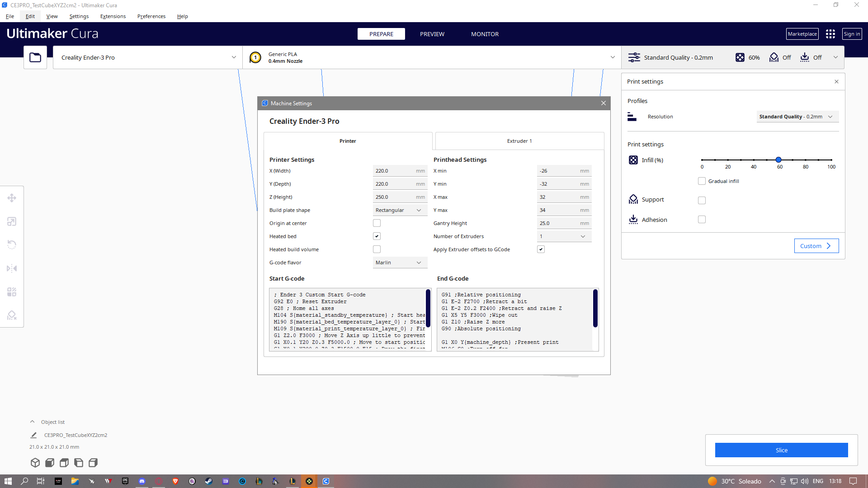Click the X (Width) input field
The height and width of the screenshot is (488, 868).
(393, 171)
